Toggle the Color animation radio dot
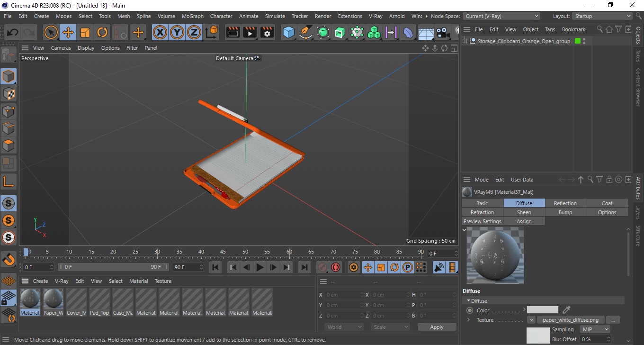This screenshot has height=345, width=644. [470, 310]
